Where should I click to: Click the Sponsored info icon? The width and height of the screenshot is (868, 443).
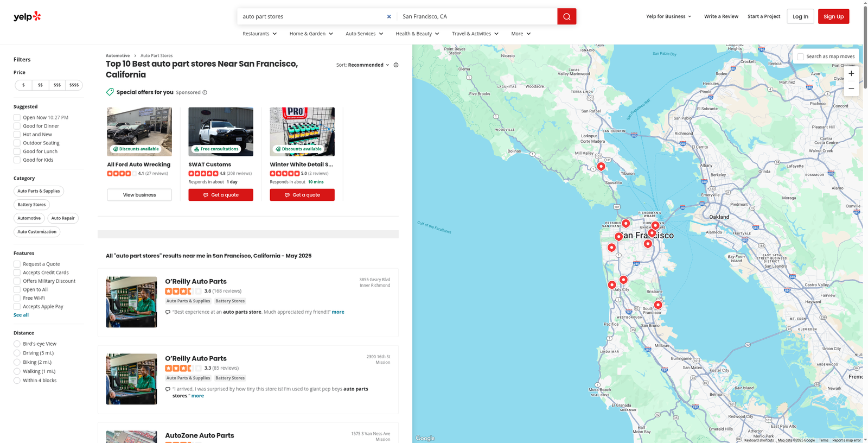tap(205, 92)
